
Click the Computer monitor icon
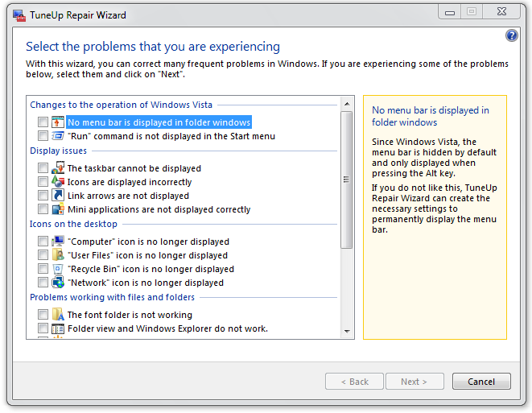[58, 242]
